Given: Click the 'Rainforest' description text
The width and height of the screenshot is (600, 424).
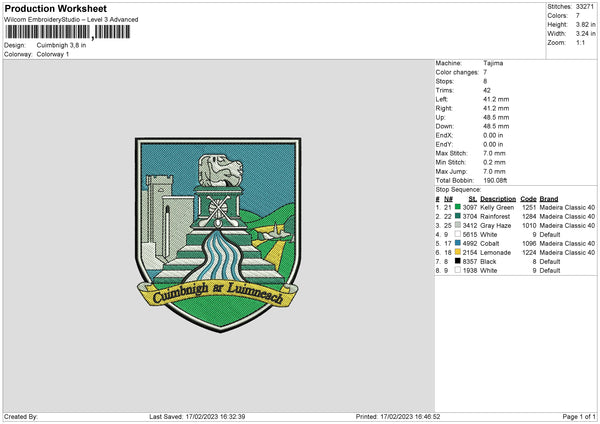Looking at the screenshot, I should coord(495,216).
